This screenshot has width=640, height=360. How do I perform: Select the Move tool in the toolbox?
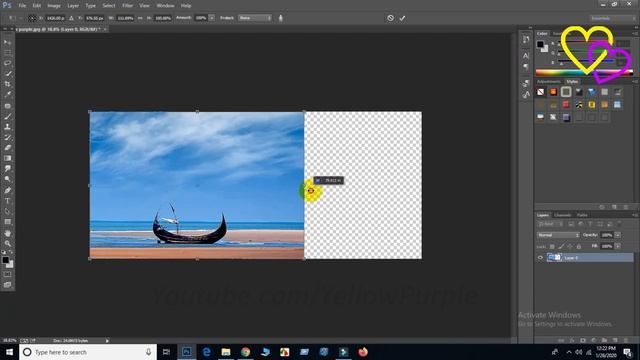[7, 42]
